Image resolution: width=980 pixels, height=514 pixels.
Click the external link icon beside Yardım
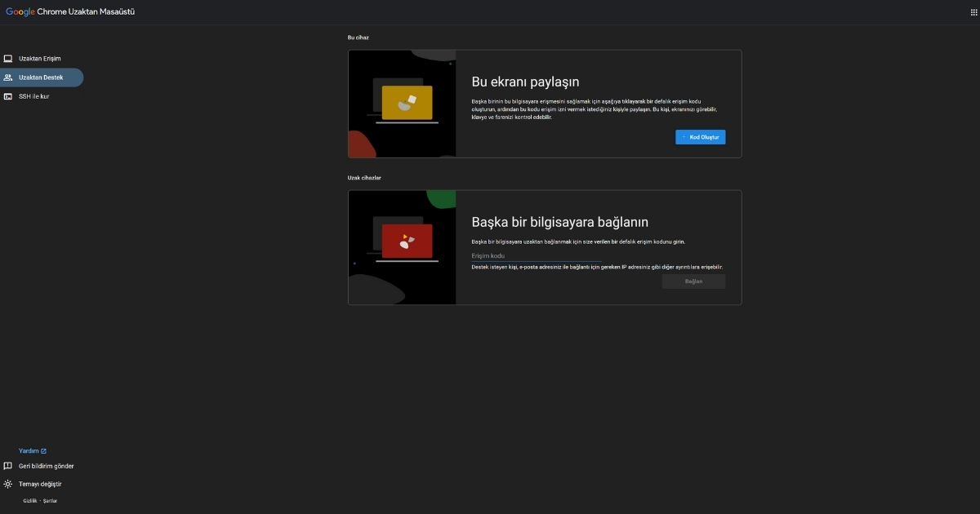pyautogui.click(x=44, y=450)
